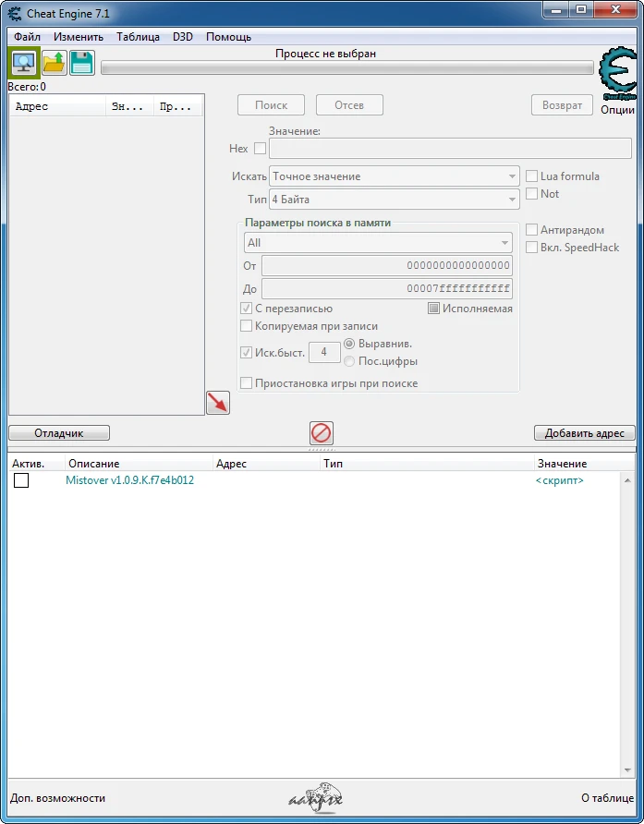This screenshot has width=644, height=824.
Task: Click the Возврат button
Action: click(562, 105)
